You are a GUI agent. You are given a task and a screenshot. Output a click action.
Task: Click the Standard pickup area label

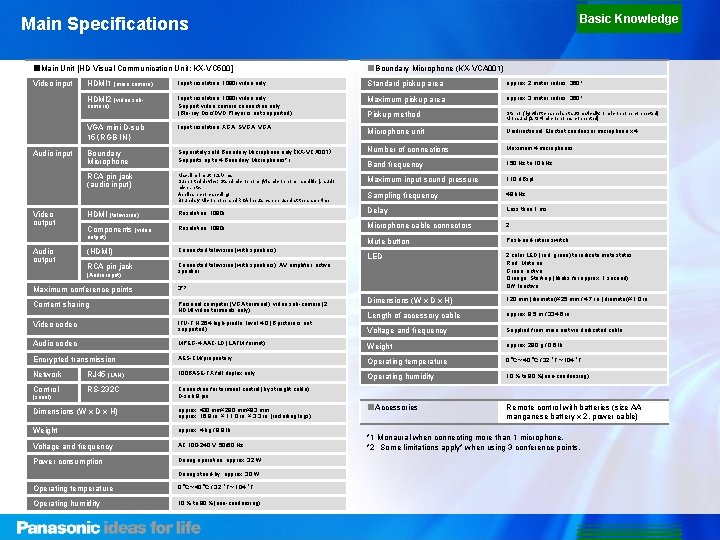tap(429, 84)
